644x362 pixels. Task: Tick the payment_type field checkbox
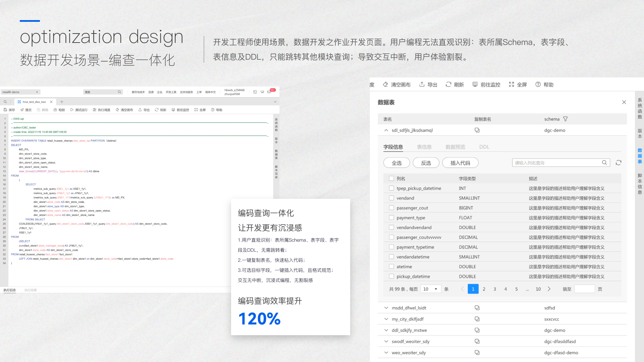pyautogui.click(x=391, y=218)
